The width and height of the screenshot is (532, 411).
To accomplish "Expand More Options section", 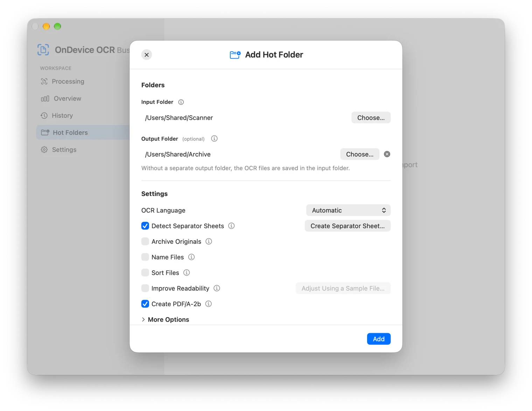I will coord(165,320).
